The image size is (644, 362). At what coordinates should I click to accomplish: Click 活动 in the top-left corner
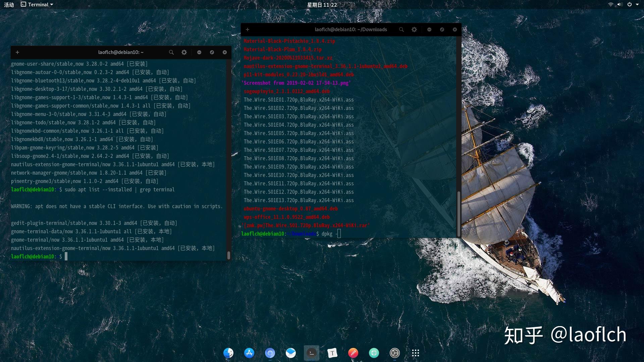9,4
